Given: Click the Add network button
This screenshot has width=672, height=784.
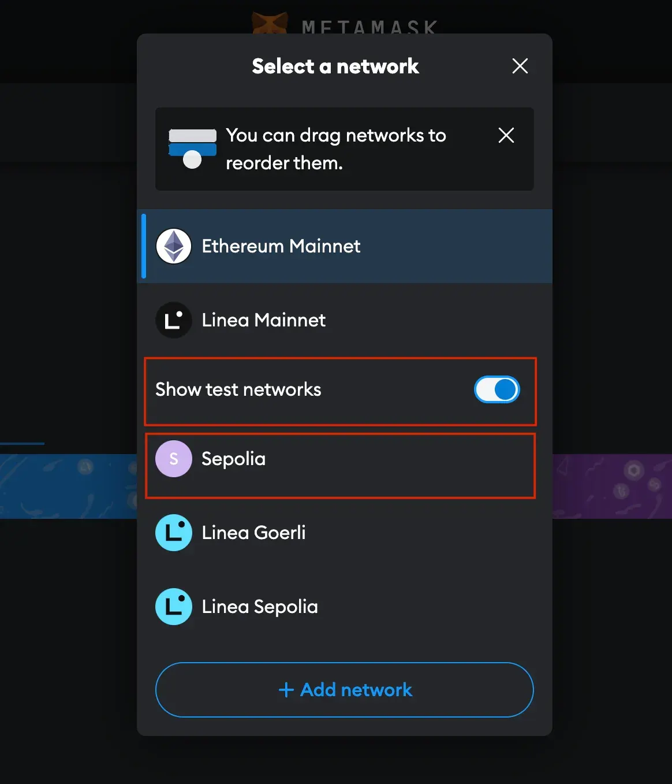Looking at the screenshot, I should coord(345,690).
